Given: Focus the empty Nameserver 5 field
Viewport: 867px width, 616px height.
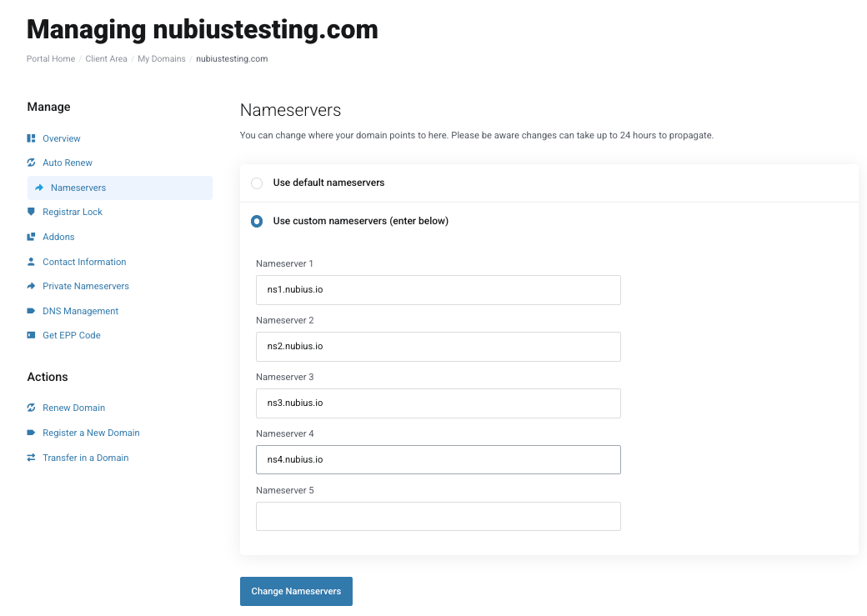Looking at the screenshot, I should (438, 517).
